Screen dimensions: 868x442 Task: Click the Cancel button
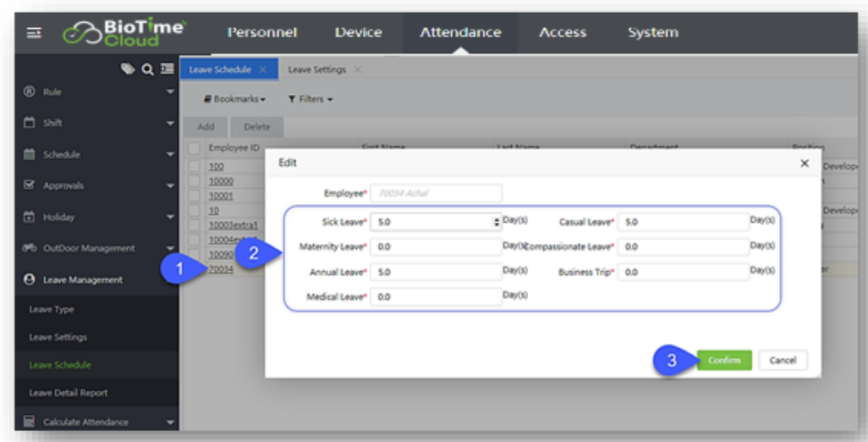[x=783, y=360]
